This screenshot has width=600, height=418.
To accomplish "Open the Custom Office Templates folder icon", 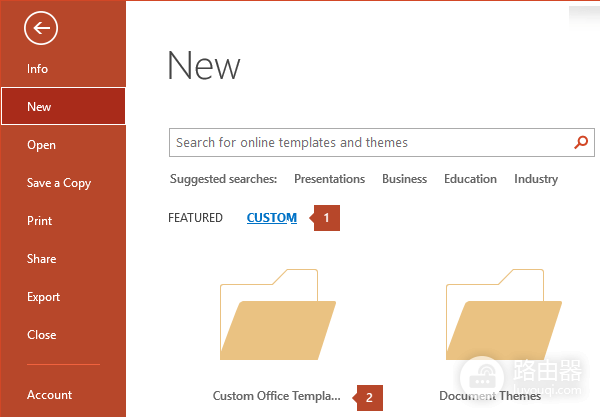I will point(278,314).
